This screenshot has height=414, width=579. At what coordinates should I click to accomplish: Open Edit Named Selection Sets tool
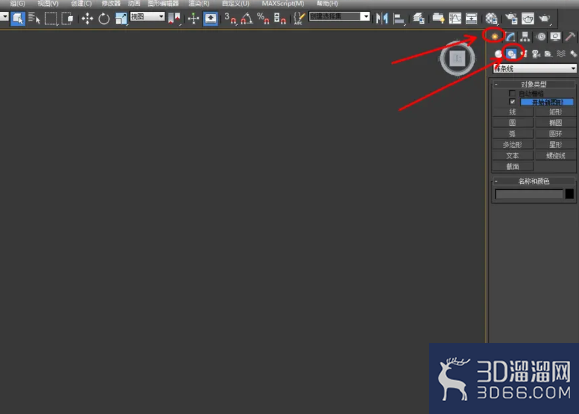(x=299, y=18)
